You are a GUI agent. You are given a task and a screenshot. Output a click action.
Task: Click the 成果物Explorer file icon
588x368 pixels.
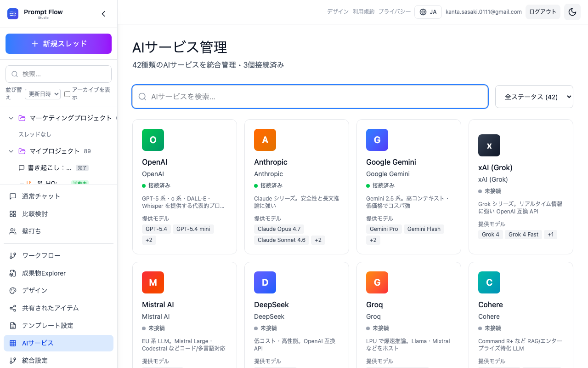click(x=13, y=273)
